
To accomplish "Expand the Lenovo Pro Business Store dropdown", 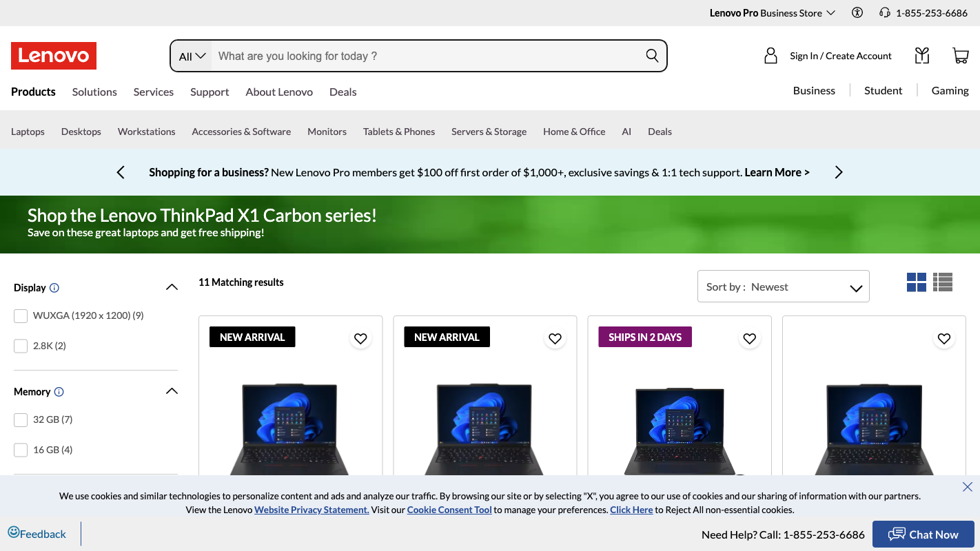I will click(773, 13).
